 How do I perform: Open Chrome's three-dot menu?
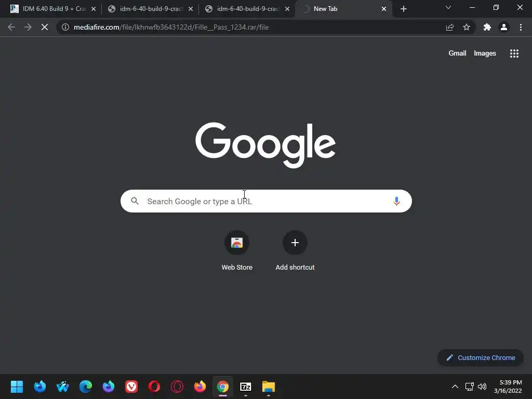point(521,27)
